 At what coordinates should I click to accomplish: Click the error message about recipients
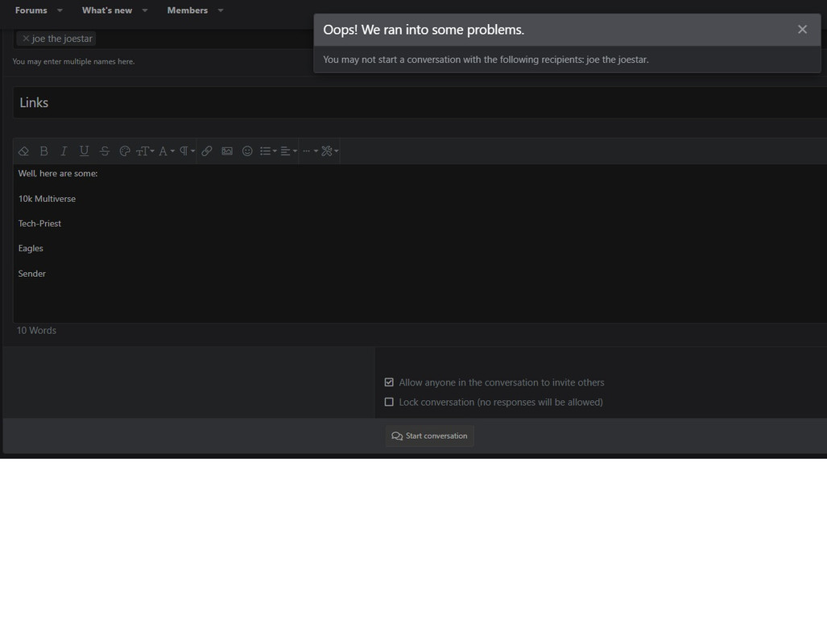coord(486,60)
